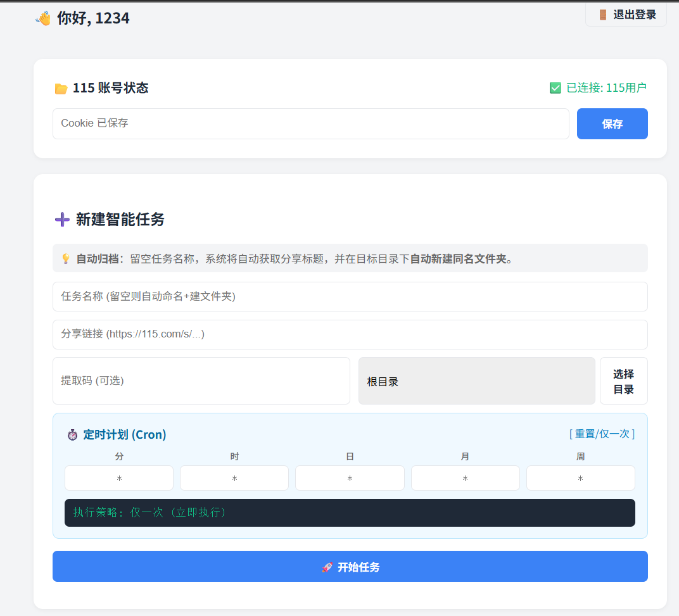Select the 分 (minute) cron field
The height and width of the screenshot is (616, 679).
119,479
